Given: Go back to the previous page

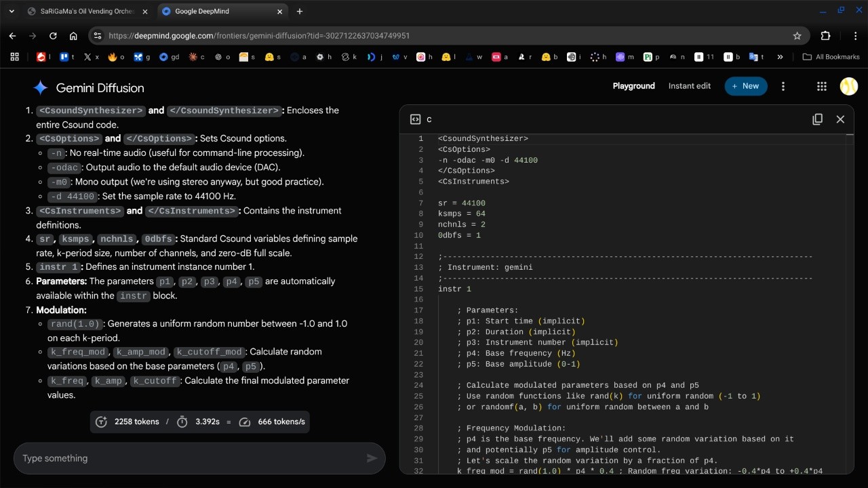Looking at the screenshot, I should pos(12,36).
